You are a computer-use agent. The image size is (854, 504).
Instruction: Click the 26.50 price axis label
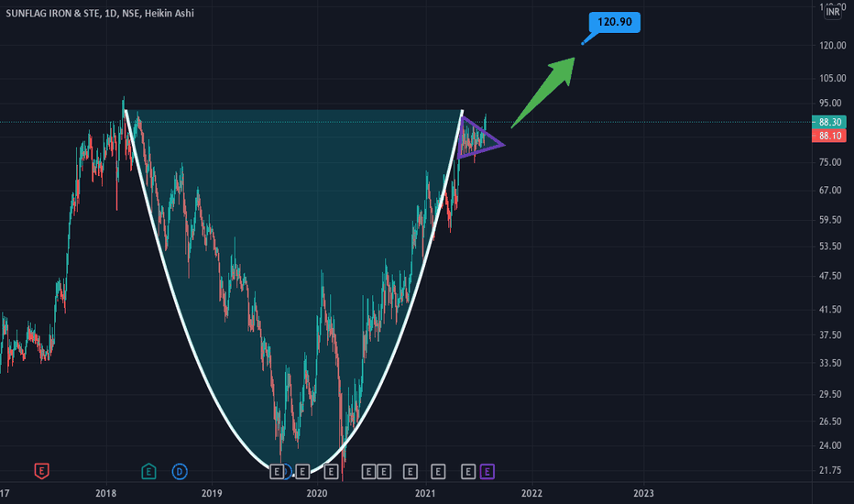point(830,422)
